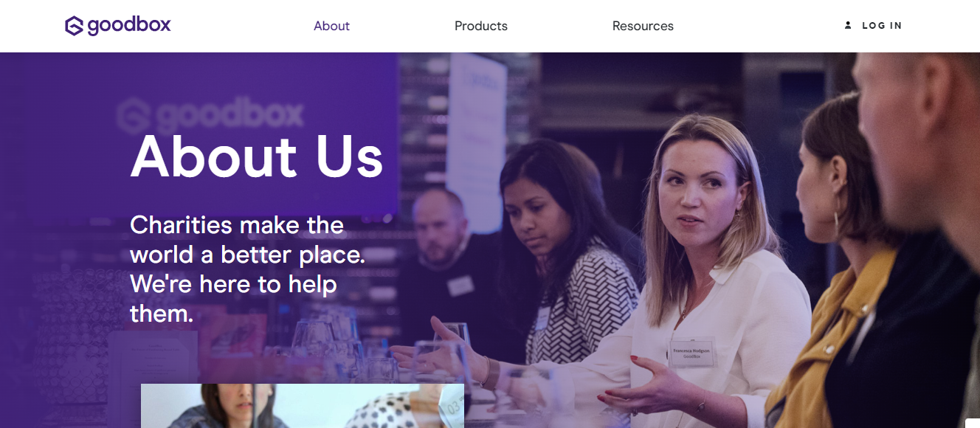
Task: Click the goodbox hexagon logo icon
Action: click(75, 26)
